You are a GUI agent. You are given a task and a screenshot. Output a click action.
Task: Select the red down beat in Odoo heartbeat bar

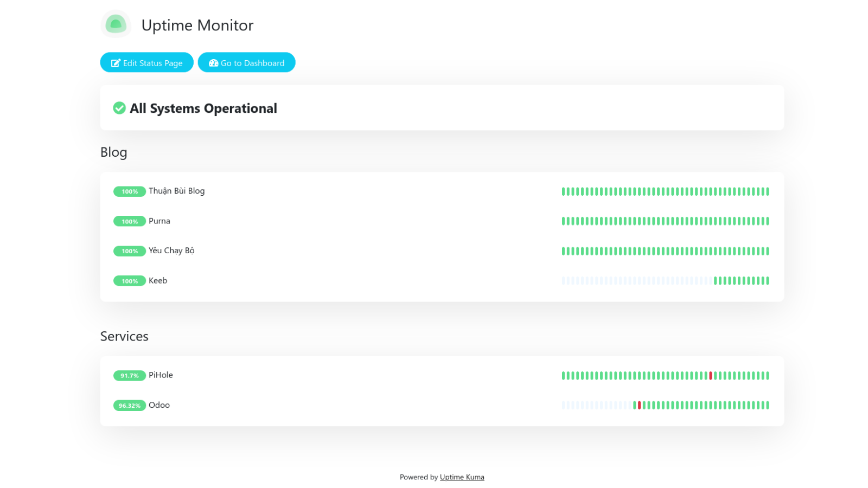[639, 406]
